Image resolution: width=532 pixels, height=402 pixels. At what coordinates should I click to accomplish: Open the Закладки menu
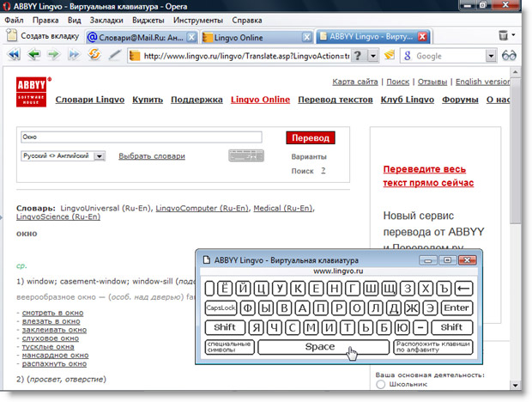[106, 21]
